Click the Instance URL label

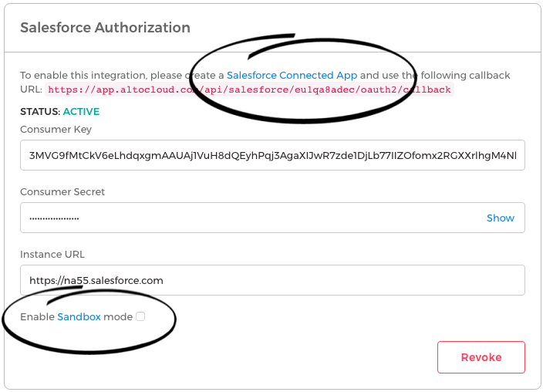[52, 254]
